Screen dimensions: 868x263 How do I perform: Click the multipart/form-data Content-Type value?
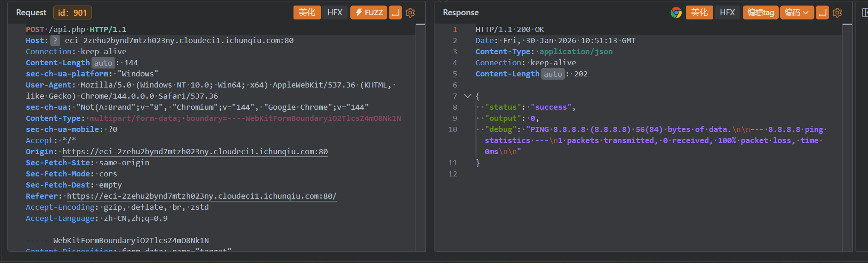point(245,119)
